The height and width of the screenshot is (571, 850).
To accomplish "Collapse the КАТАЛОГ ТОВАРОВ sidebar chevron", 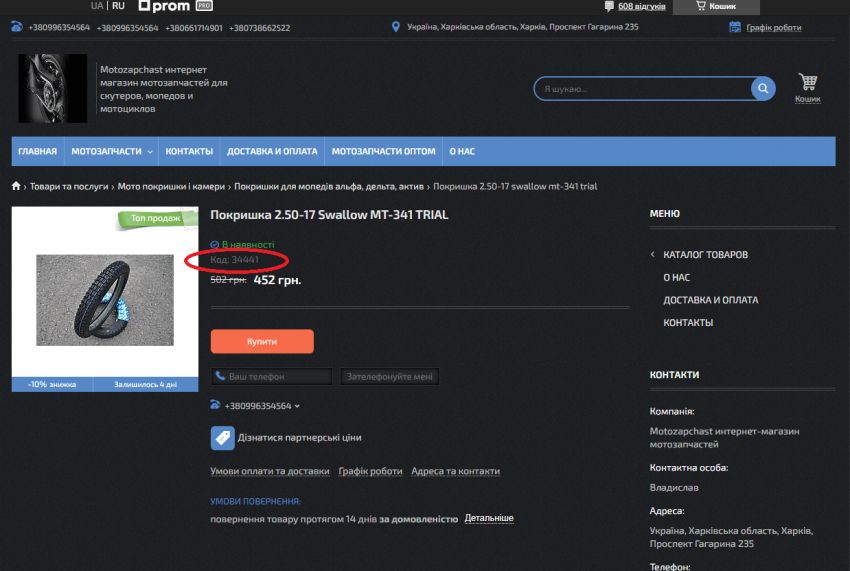I will (x=653, y=254).
